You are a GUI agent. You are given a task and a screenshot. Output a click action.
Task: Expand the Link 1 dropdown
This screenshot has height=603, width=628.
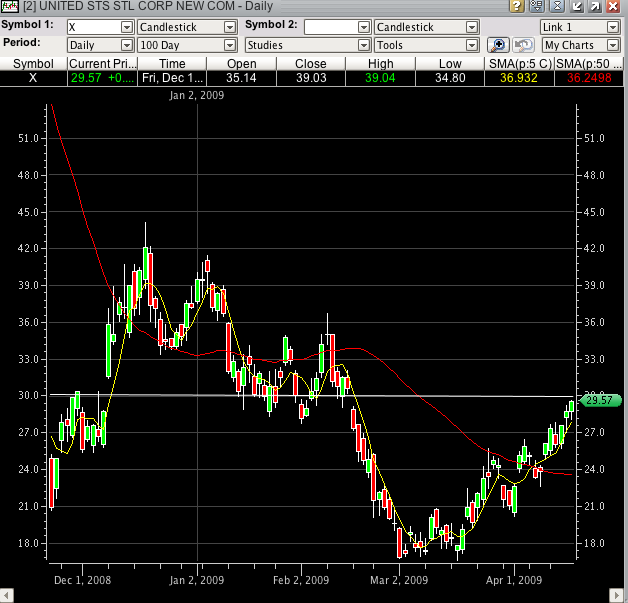(x=612, y=27)
